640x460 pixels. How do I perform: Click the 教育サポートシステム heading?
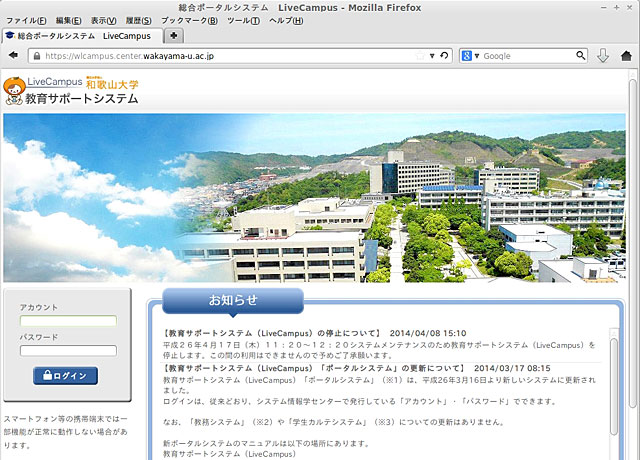tap(82, 98)
